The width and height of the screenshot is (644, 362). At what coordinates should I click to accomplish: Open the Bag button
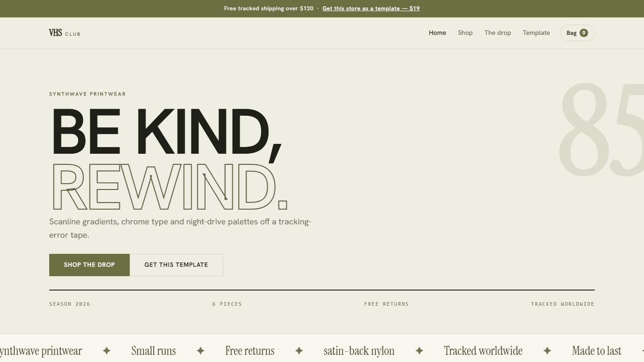pos(577,33)
